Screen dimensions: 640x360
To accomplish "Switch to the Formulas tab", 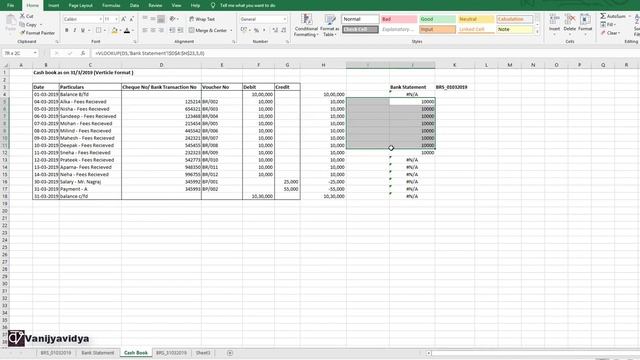I will 111,5.
